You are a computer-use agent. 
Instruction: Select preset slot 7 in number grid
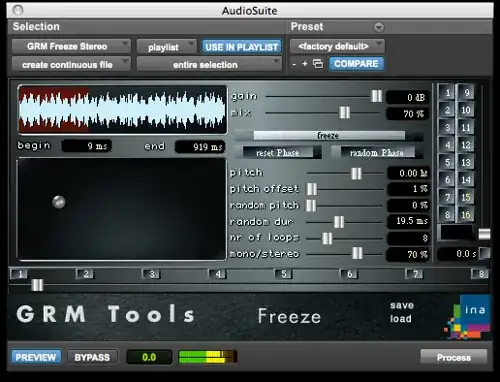tap(447, 197)
